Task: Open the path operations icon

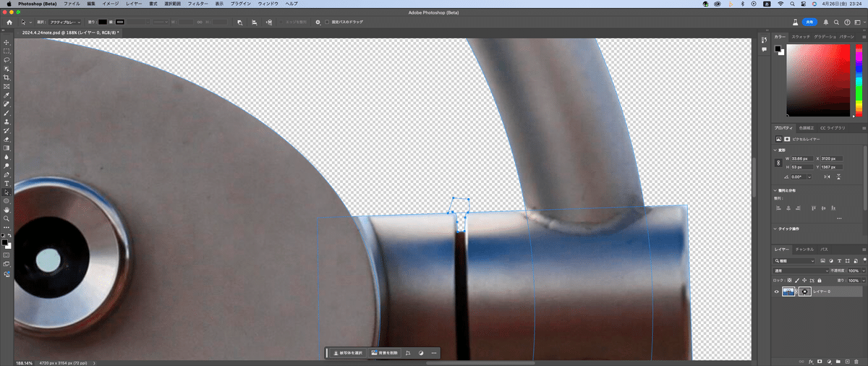Action: point(239,22)
